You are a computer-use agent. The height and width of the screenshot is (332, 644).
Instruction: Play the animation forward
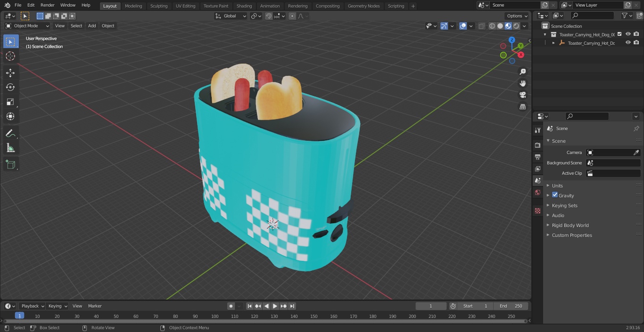click(x=275, y=306)
